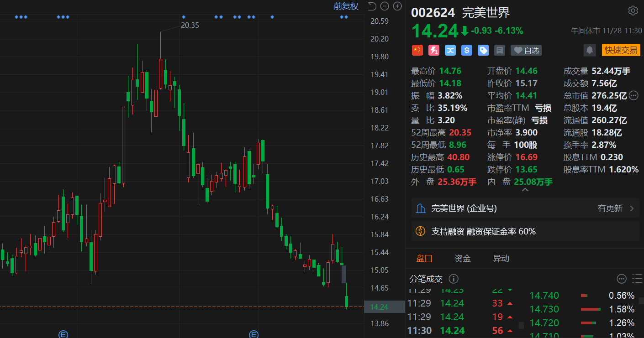Expand more options beside 总市值
This screenshot has height=338, width=644.
[x=633, y=95]
